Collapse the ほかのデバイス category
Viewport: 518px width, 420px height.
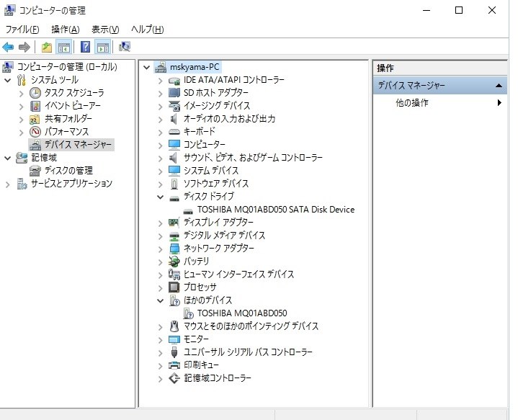coord(160,300)
